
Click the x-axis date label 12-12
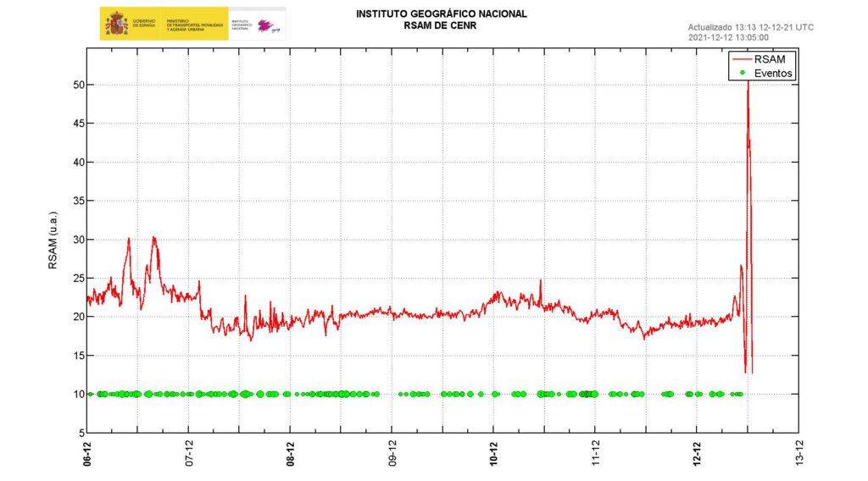(697, 453)
